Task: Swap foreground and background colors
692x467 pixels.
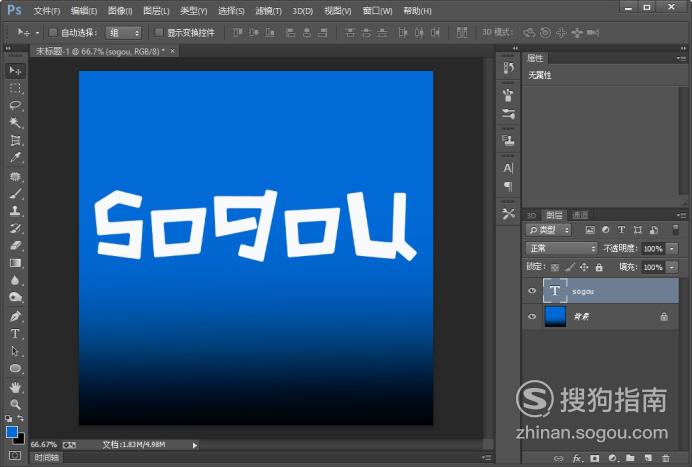Action: click(x=20, y=418)
